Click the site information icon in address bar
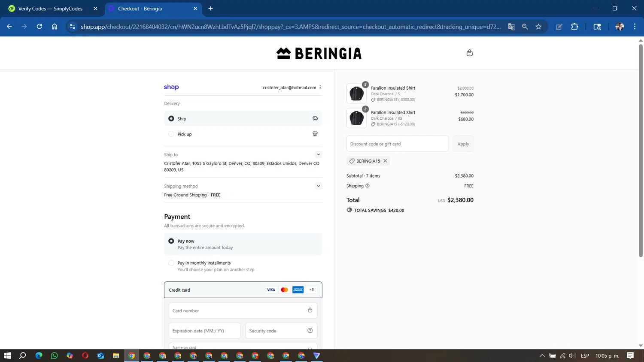 pos(72,27)
